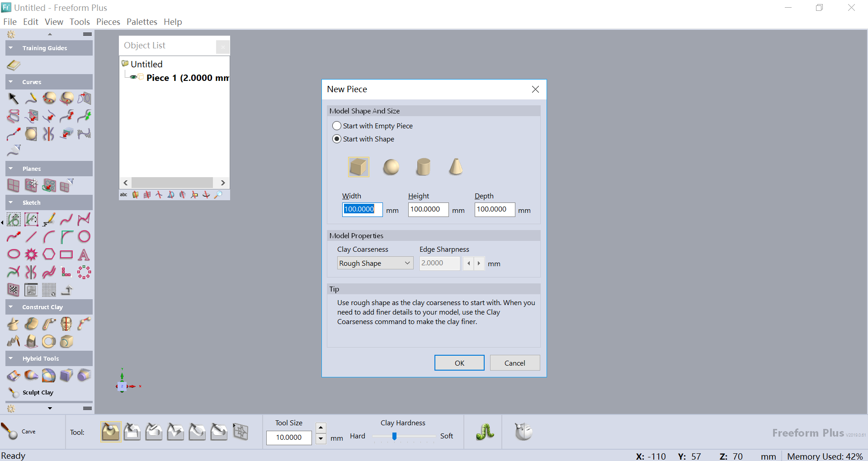The image size is (868, 461).
Task: Open the Edit menu
Action: click(31, 22)
